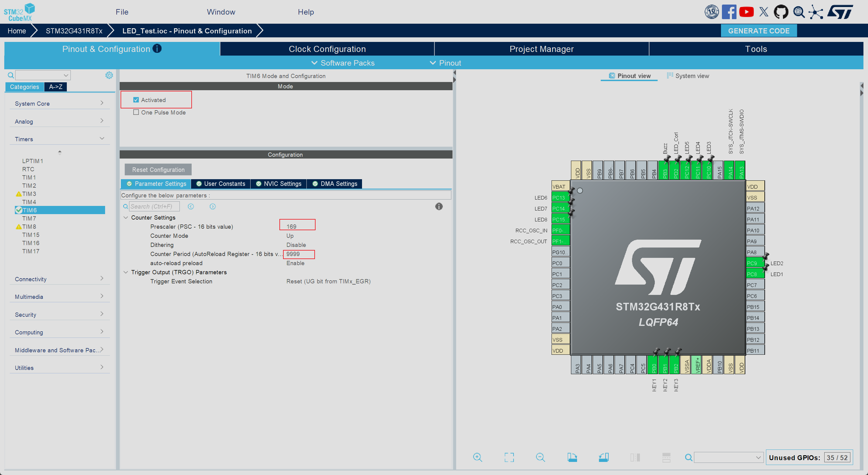Switch to the Clock Configuration tab
Viewport: 868px width, 475px height.
[x=327, y=49]
